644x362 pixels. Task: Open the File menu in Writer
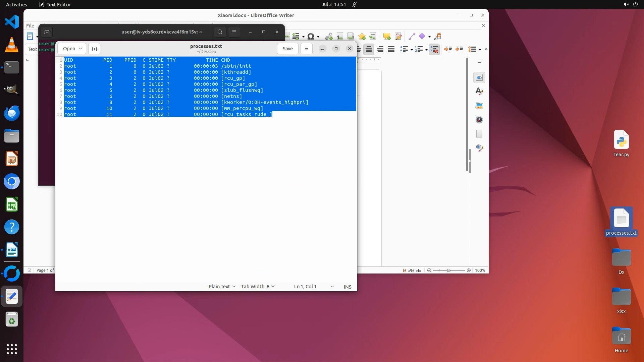click(30, 25)
